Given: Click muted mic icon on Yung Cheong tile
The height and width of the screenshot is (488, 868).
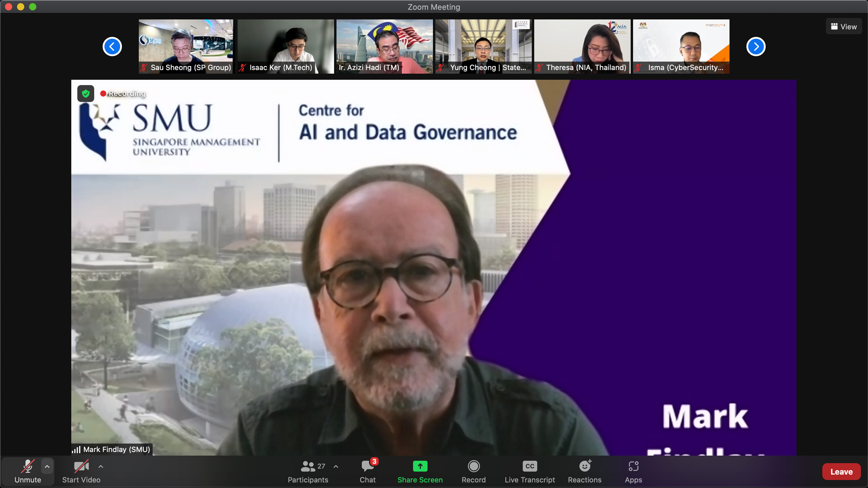Looking at the screenshot, I should tap(441, 68).
